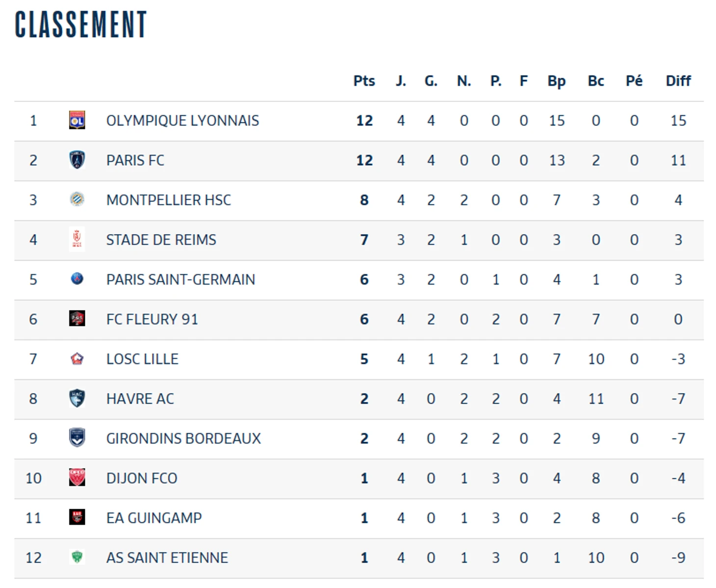The width and height of the screenshot is (716, 588).
Task: Click the Olympique Lyonnais club logo
Action: [x=77, y=121]
